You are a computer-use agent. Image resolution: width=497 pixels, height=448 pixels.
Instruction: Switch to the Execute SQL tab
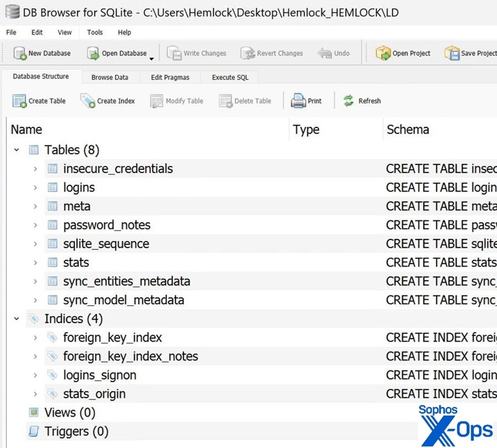point(230,77)
